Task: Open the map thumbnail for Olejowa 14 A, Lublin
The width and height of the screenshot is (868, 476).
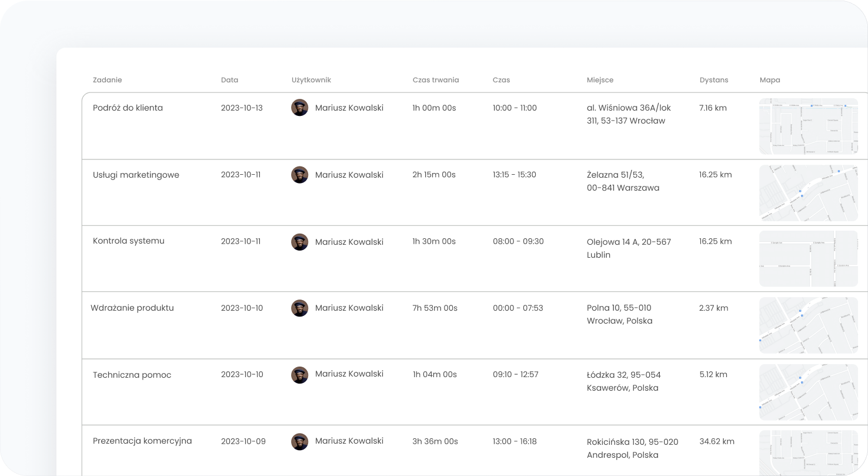Action: 809,258
